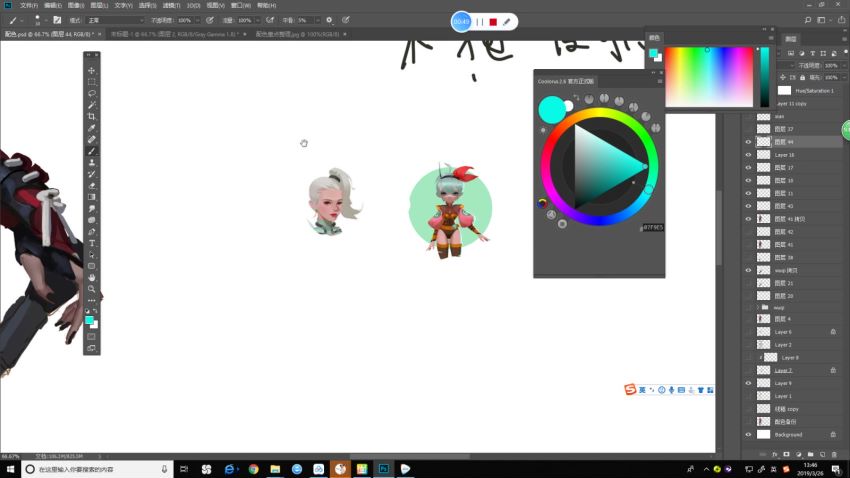Select the Crop tool
Viewport: 850px width, 478px height.
(x=92, y=117)
